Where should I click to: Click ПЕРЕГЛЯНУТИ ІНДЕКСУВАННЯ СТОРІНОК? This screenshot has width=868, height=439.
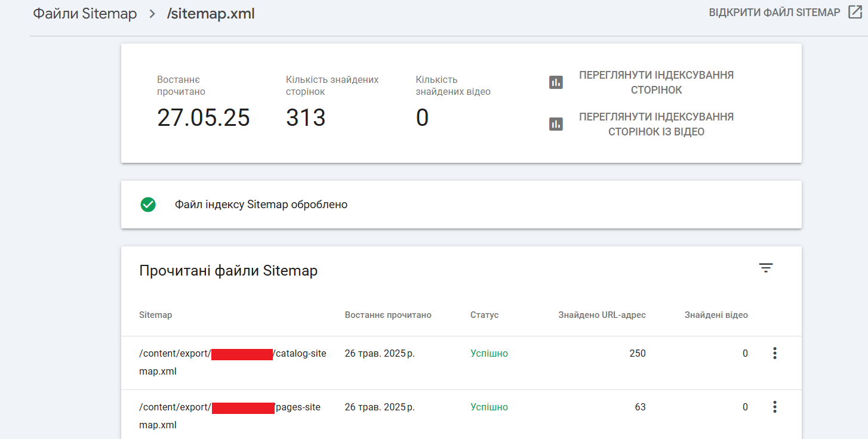pyautogui.click(x=655, y=82)
